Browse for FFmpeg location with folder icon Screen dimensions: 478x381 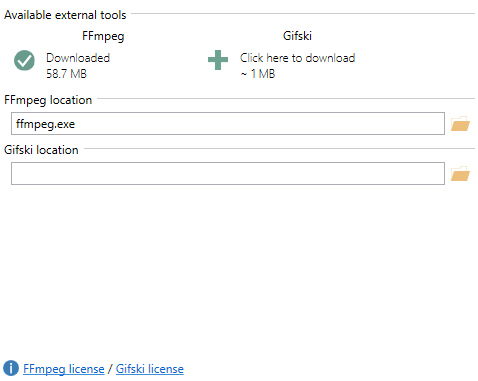coord(460,124)
